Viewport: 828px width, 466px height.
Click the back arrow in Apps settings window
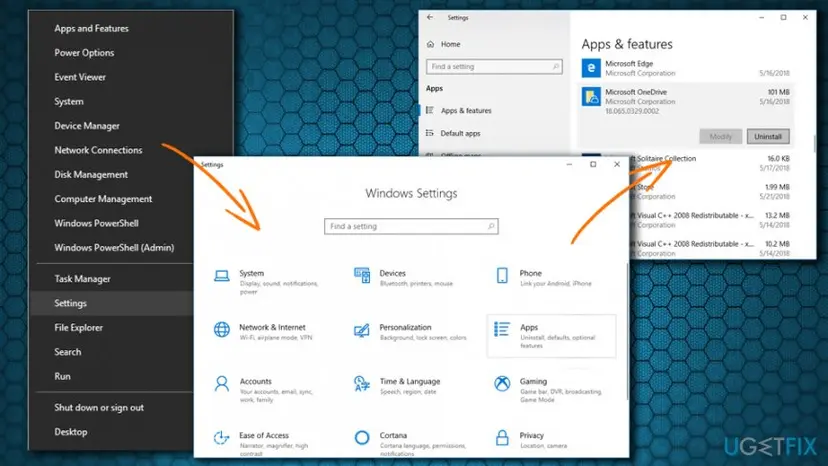430,17
